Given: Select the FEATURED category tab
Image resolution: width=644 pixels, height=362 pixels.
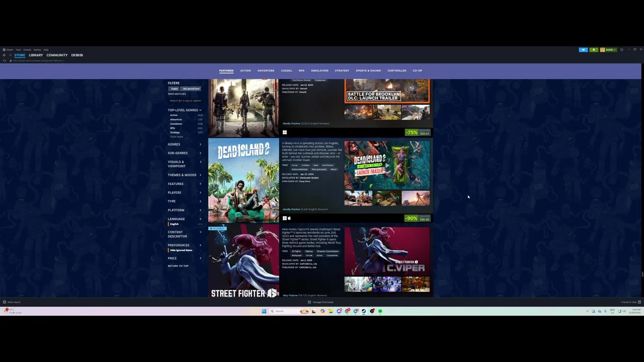Looking at the screenshot, I should coord(226,71).
